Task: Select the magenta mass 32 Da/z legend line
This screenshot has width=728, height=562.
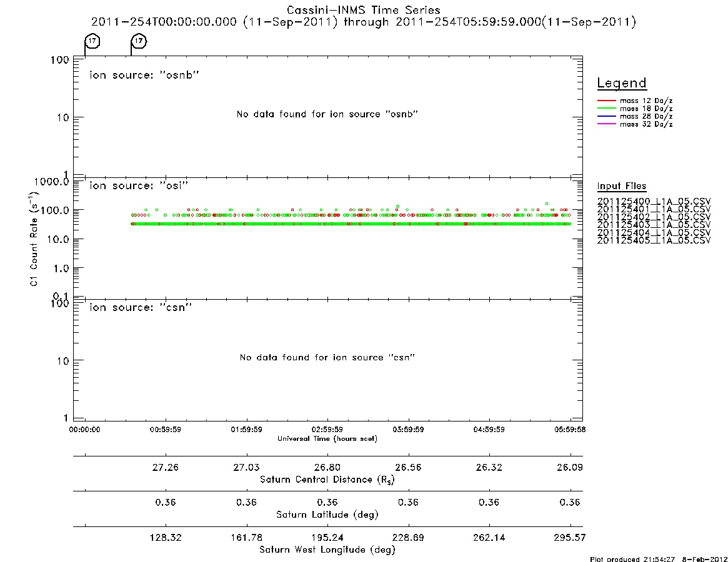Action: pos(606,124)
